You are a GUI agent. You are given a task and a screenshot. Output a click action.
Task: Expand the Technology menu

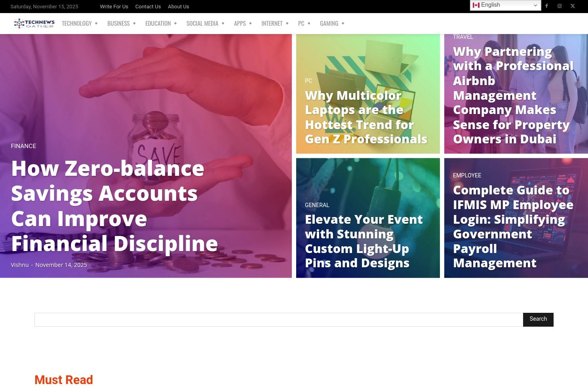tap(79, 23)
